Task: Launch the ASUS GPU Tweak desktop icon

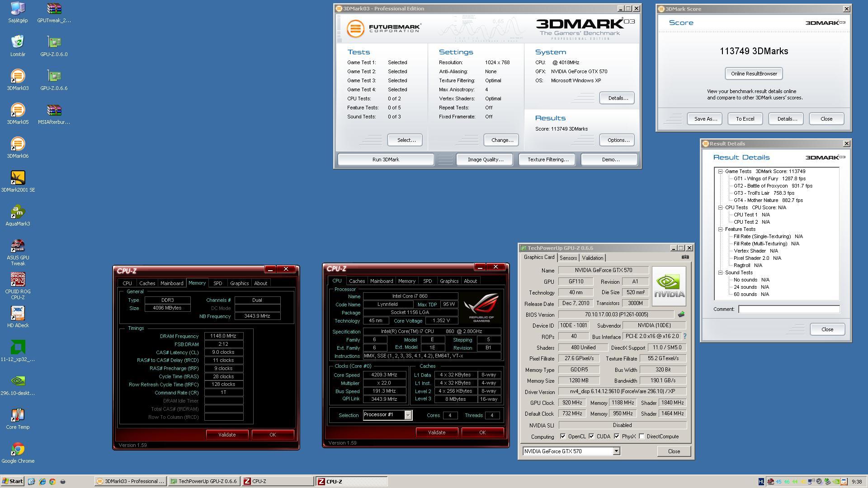Action: click(x=18, y=246)
